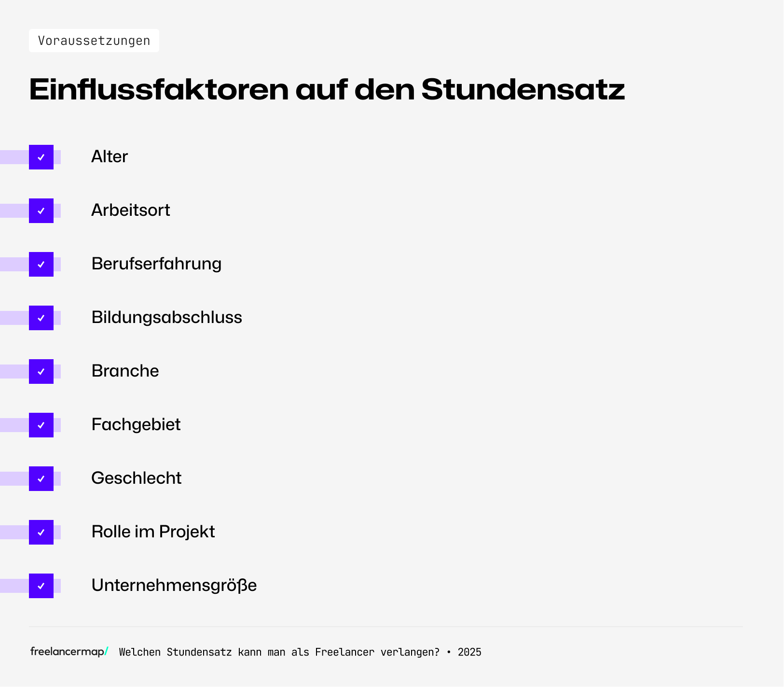Click the footer text about Stundensatz 2025
The width and height of the screenshot is (784, 687).
point(300,652)
